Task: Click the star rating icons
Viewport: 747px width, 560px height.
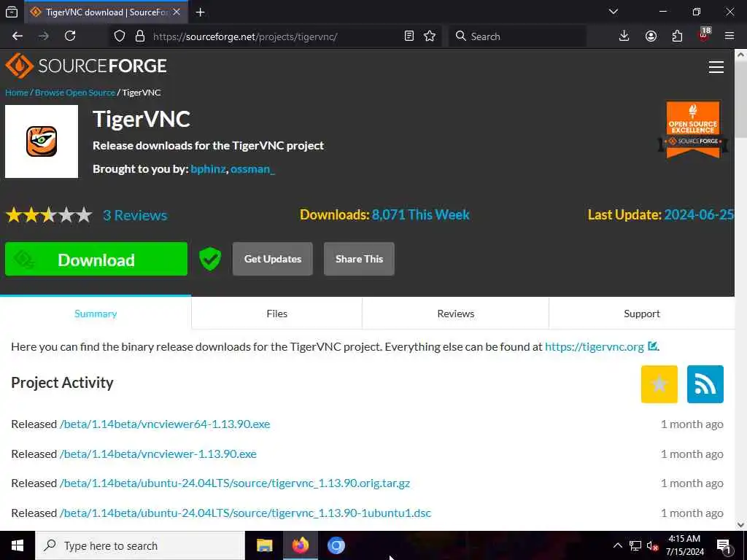Action: click(x=49, y=215)
